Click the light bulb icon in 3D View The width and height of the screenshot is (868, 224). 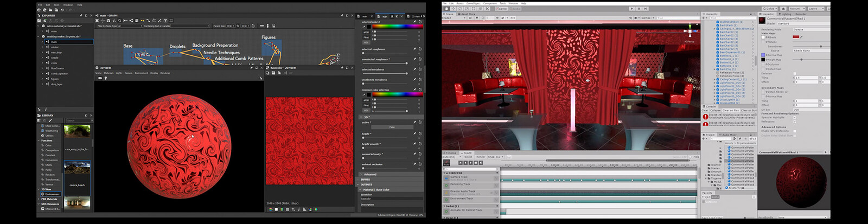(x=105, y=78)
